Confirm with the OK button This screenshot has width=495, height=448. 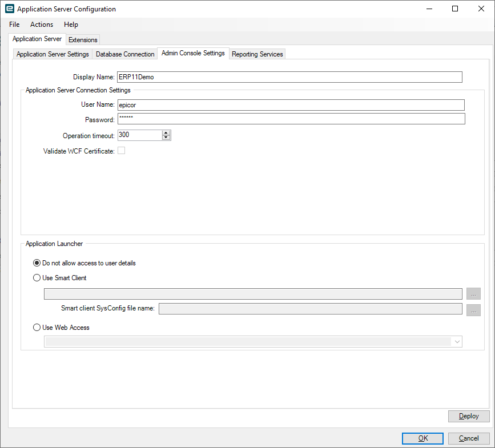click(x=422, y=438)
